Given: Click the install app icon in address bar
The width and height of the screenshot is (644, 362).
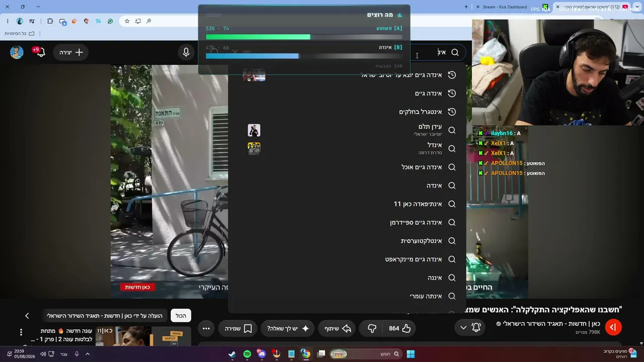Looking at the screenshot, I should 138,21.
